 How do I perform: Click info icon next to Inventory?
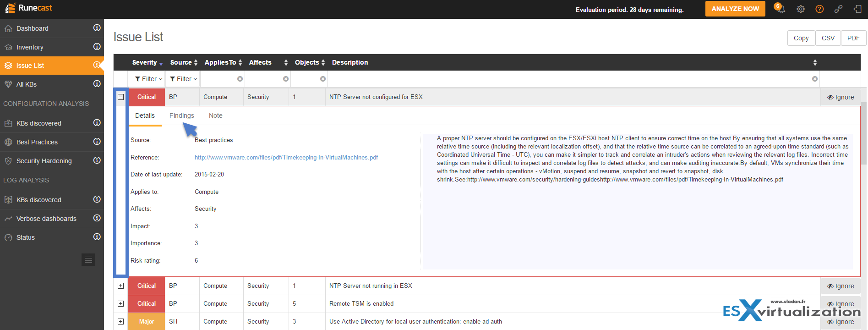pos(97,47)
